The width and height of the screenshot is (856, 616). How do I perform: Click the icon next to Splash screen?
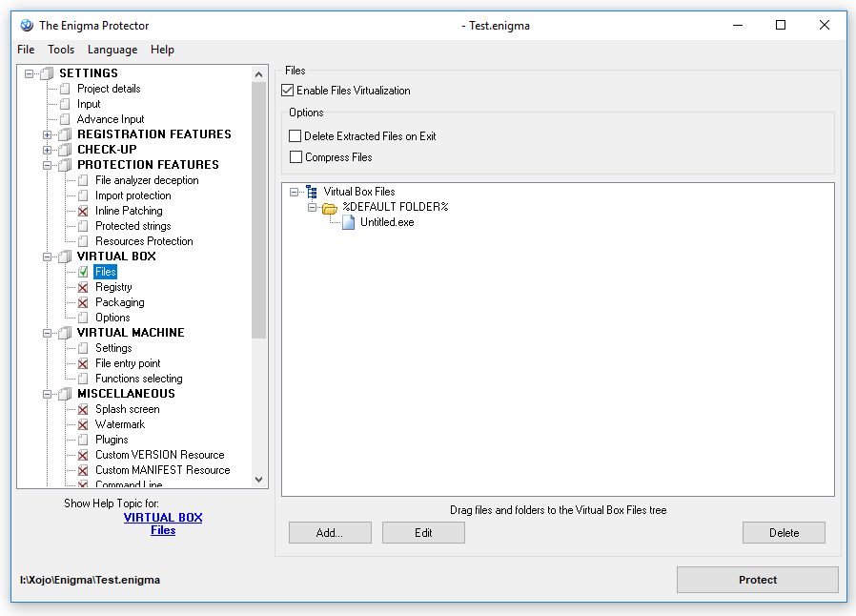[83, 409]
